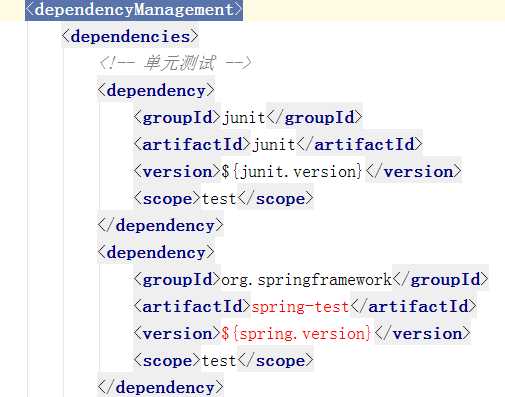The width and height of the screenshot is (505, 397).
Task: Click the dependency opening tag below the comment
Action: 156,91
